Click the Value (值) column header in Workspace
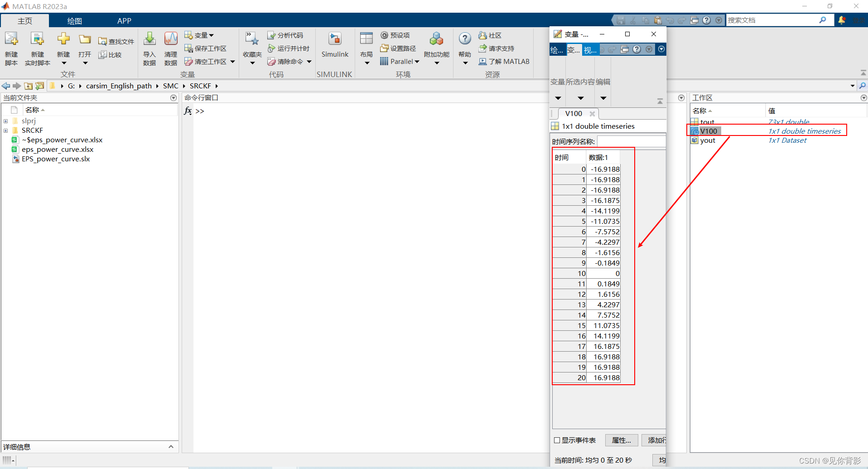The width and height of the screenshot is (868, 469). (816, 111)
